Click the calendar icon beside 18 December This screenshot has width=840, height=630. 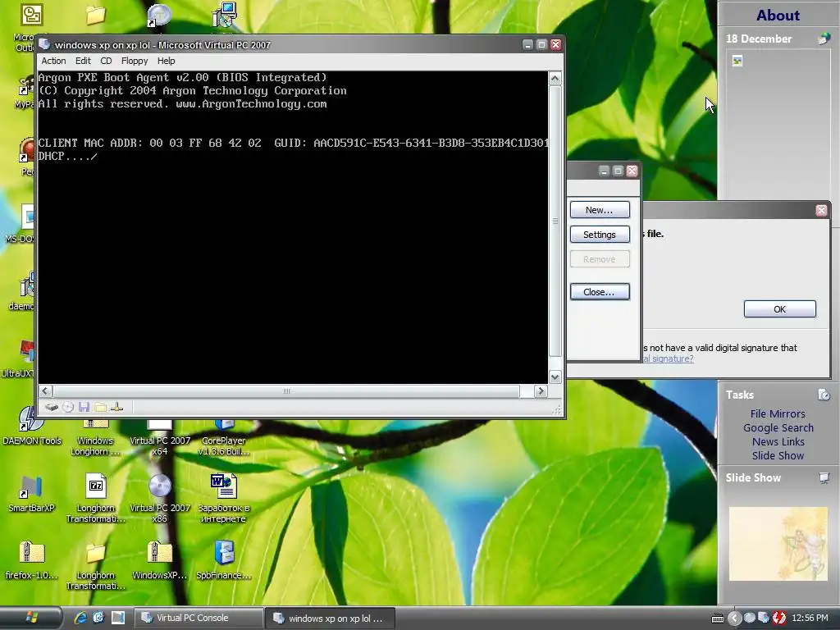coord(824,39)
